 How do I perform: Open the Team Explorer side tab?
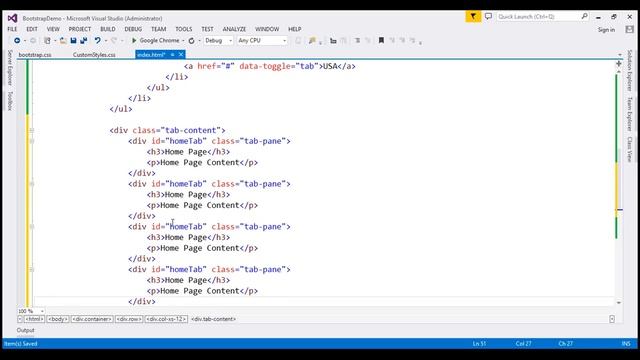tap(629, 114)
